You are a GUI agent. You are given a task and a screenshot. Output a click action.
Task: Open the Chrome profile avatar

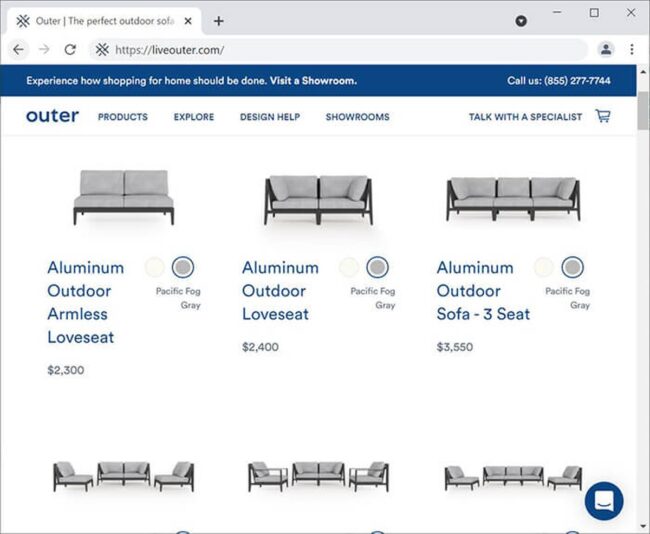coord(606,50)
